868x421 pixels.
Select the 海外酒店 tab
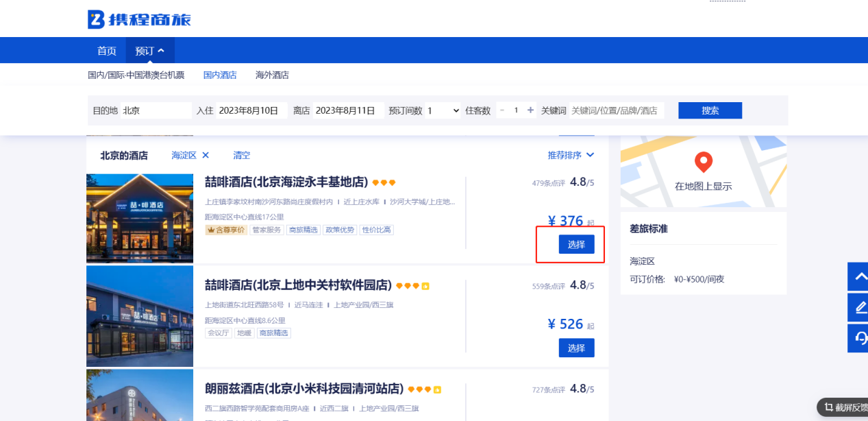coord(272,75)
